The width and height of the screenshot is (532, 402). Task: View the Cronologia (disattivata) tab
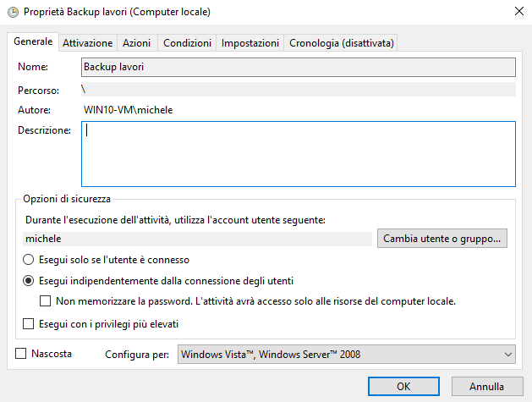342,42
